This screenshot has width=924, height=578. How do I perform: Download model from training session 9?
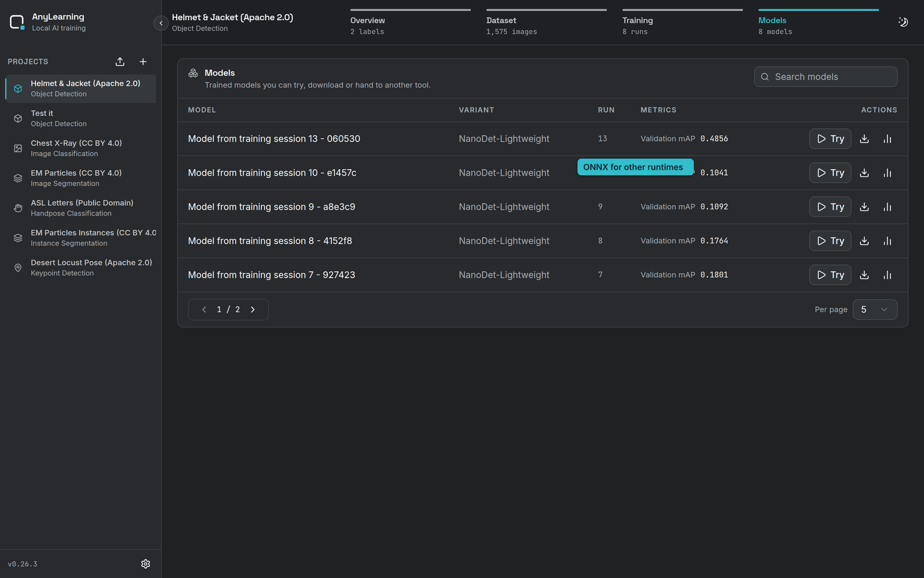(x=864, y=207)
